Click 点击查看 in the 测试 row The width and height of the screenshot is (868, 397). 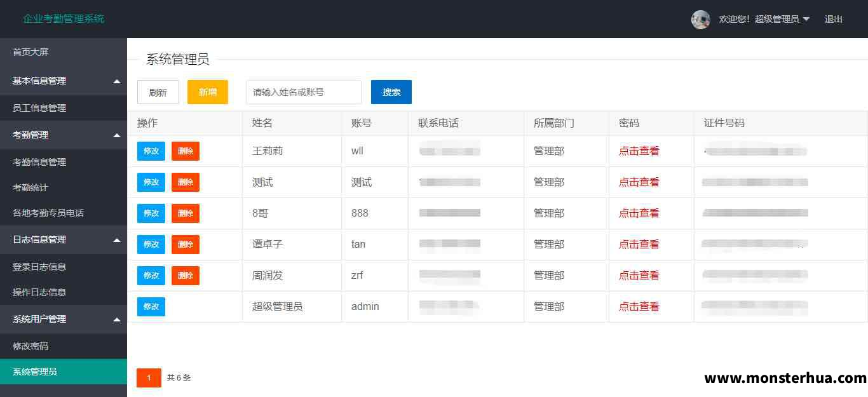click(639, 182)
